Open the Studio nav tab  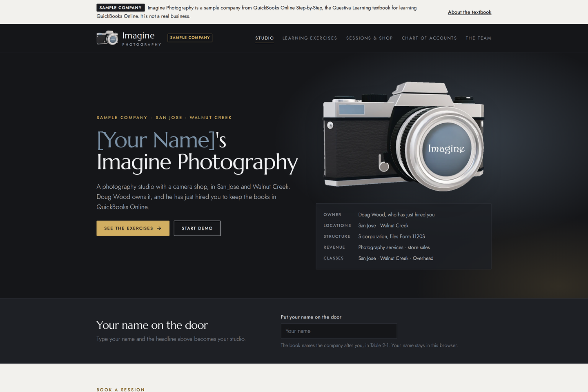265,38
